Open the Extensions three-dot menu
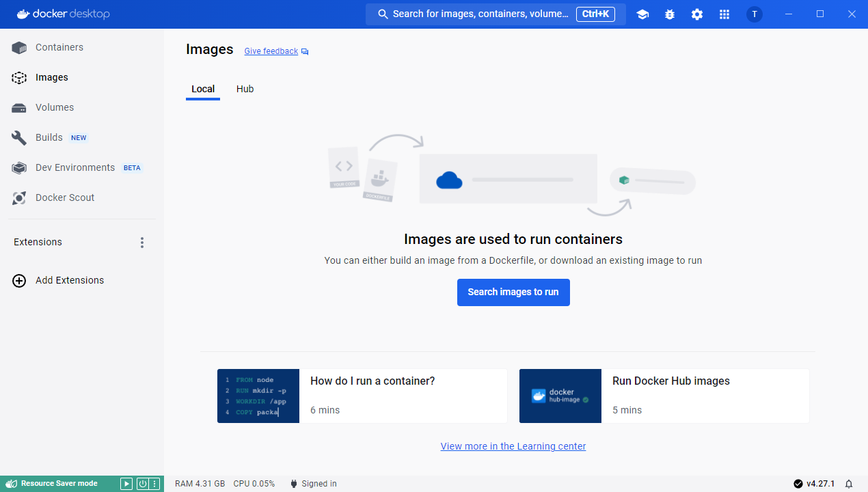Screen dimensions: 868x492 coord(142,243)
